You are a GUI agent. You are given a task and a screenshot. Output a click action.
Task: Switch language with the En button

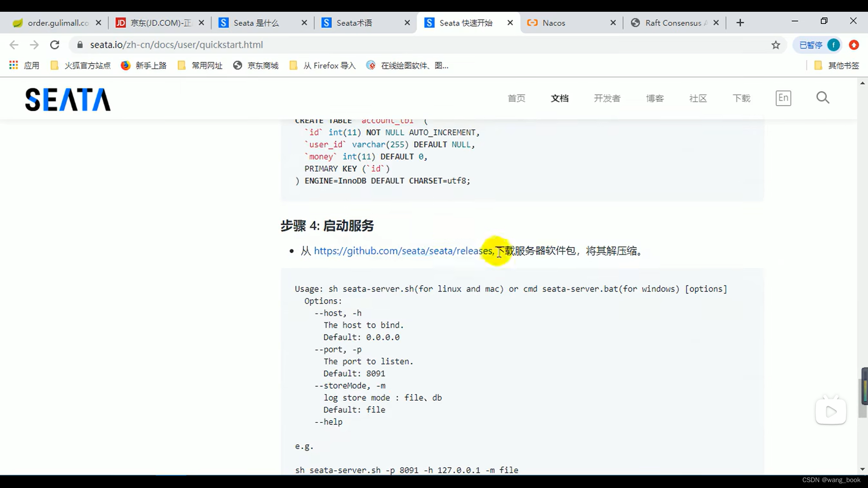coord(783,98)
